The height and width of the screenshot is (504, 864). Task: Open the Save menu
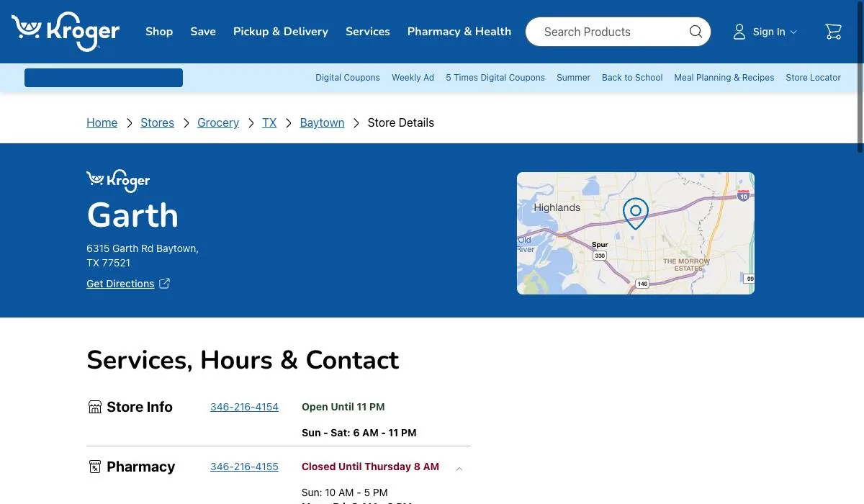(203, 32)
